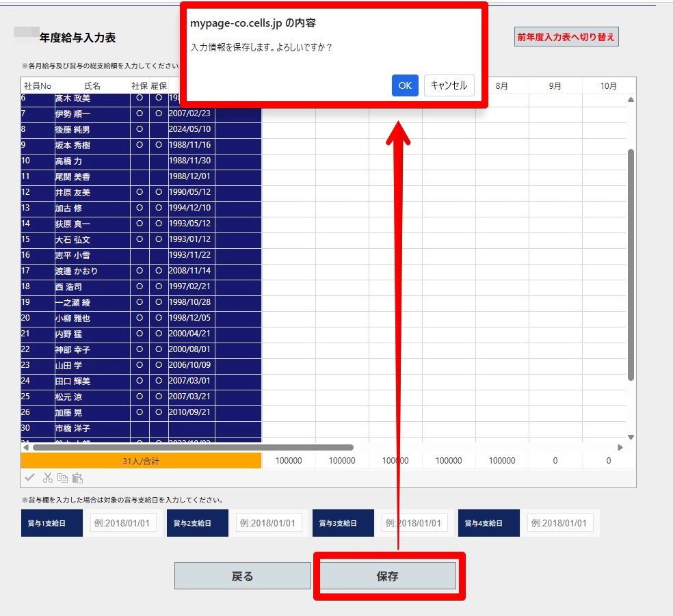Confirm the save dialog with OK

[405, 85]
